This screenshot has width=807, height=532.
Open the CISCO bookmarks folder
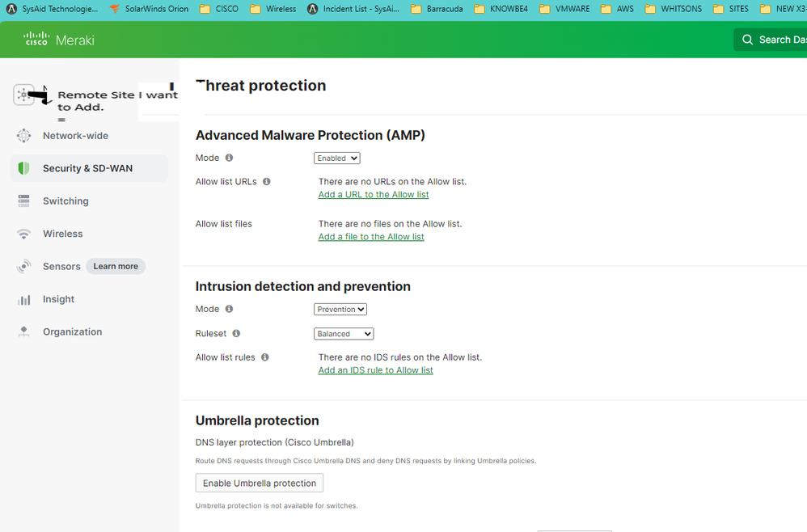219,9
